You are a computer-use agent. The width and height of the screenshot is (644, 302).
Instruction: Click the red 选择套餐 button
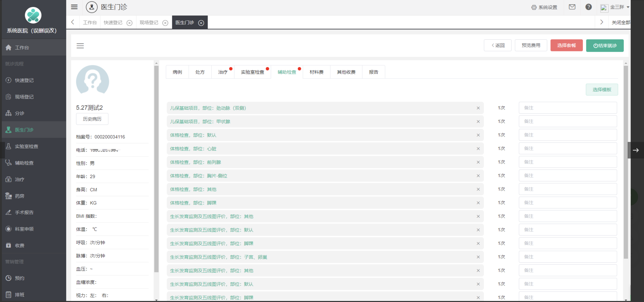pos(566,45)
